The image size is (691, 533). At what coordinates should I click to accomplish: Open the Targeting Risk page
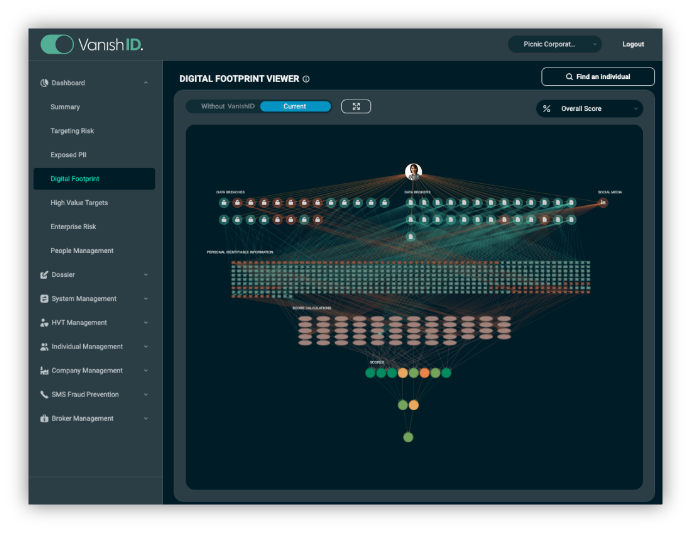click(72, 131)
